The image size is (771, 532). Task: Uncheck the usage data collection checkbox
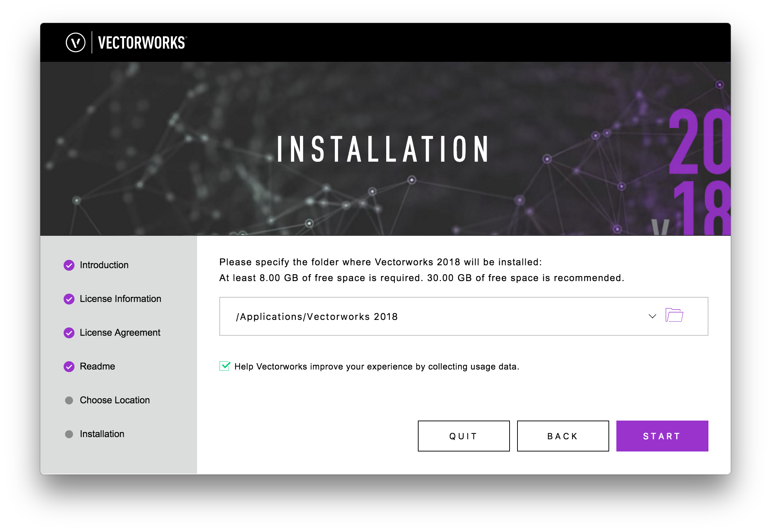tap(225, 366)
